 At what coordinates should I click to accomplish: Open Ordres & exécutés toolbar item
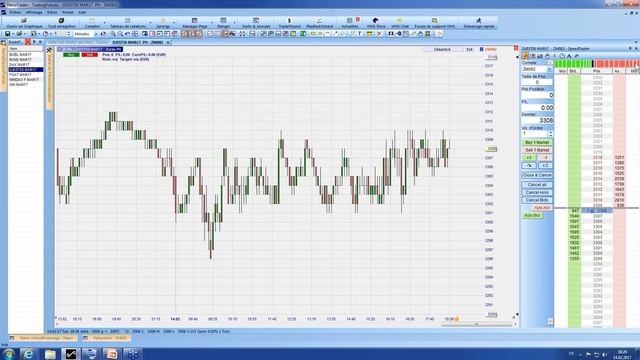coord(256,23)
